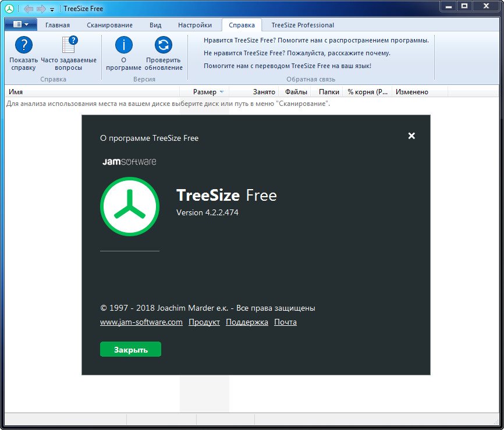The width and height of the screenshot is (504, 430).
Task: Open the quick access toolbar customize dropdown
Action: (52, 10)
